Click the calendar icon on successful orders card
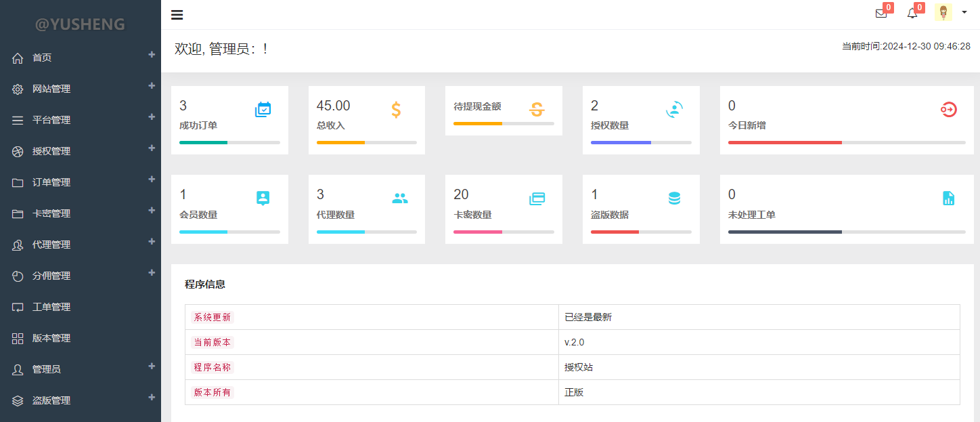 [x=263, y=110]
